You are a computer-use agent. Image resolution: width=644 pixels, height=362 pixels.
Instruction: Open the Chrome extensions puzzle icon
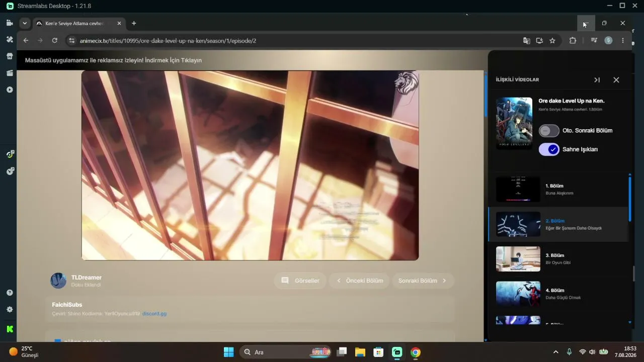[573, 41]
